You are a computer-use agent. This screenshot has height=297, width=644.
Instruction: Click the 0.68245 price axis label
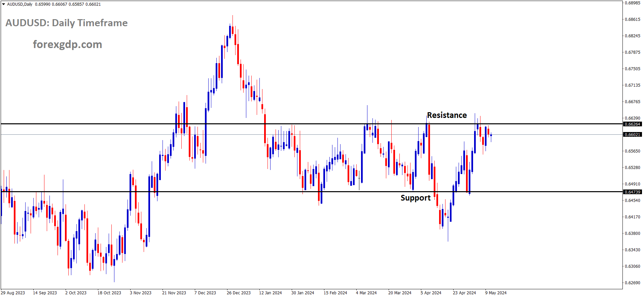click(x=633, y=36)
